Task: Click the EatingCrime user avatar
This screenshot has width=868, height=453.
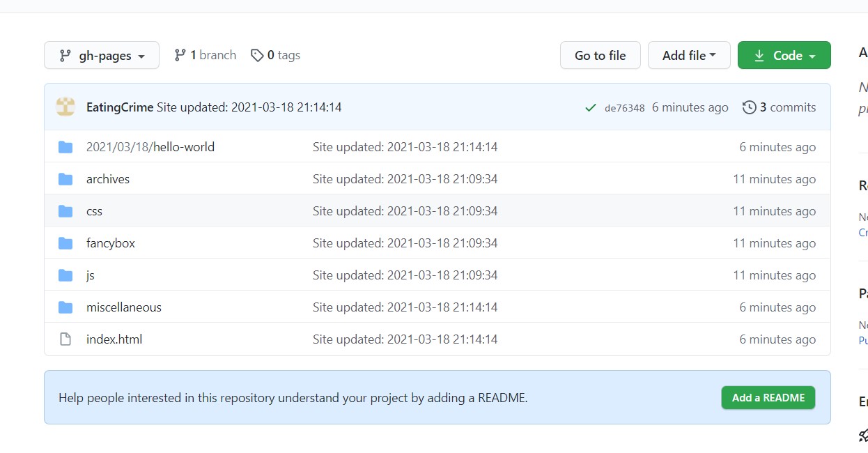Action: 65,107
